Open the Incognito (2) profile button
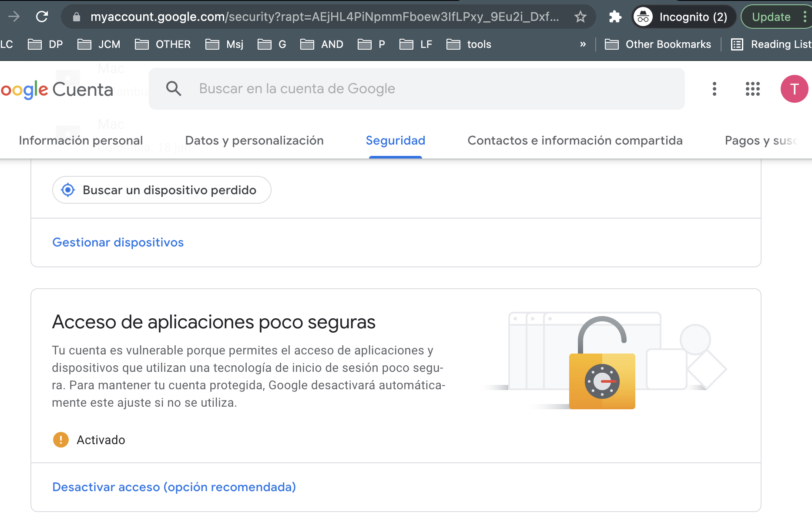The image size is (812, 519). pyautogui.click(x=684, y=17)
